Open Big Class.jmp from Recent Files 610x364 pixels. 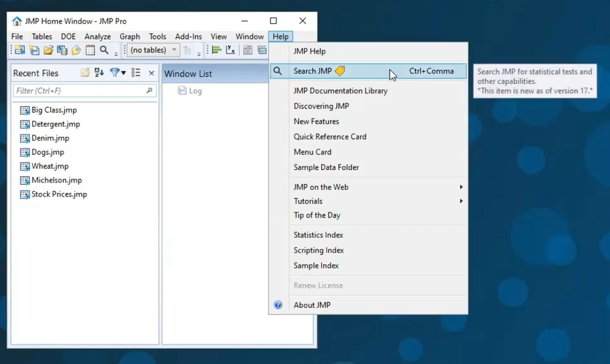(x=54, y=110)
